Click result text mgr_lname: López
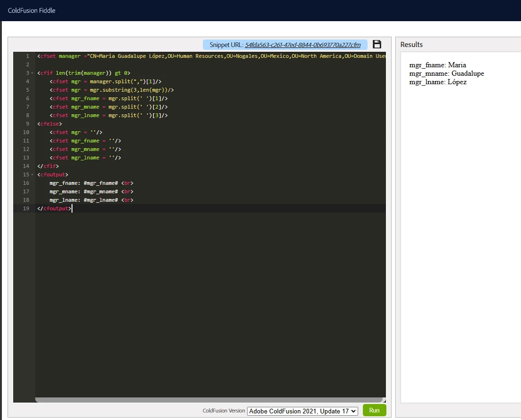 [x=438, y=82]
